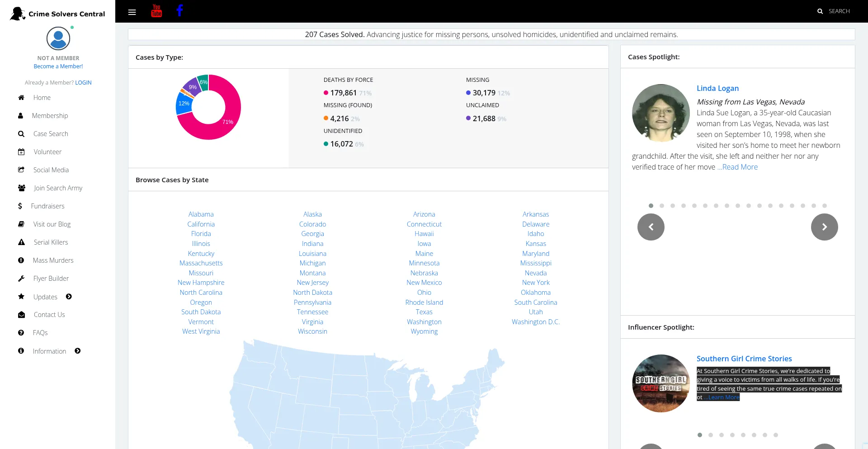Browse cases for Texas
The image size is (868, 449).
(x=424, y=312)
